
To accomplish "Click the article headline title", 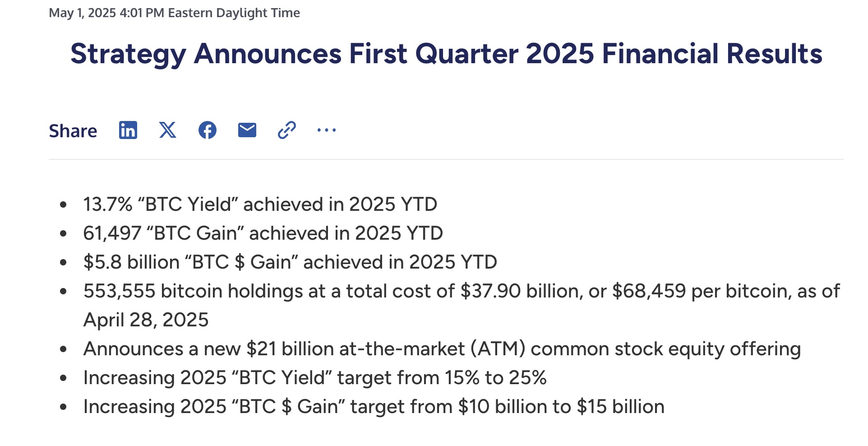I will coord(446,54).
